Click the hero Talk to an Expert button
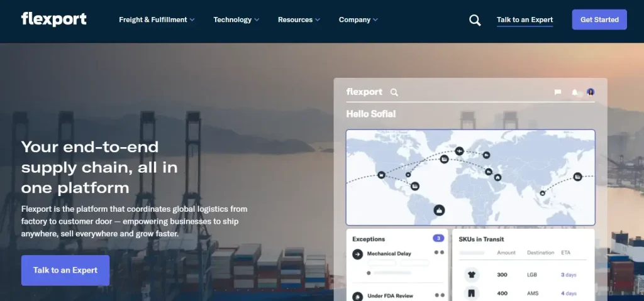 65,270
